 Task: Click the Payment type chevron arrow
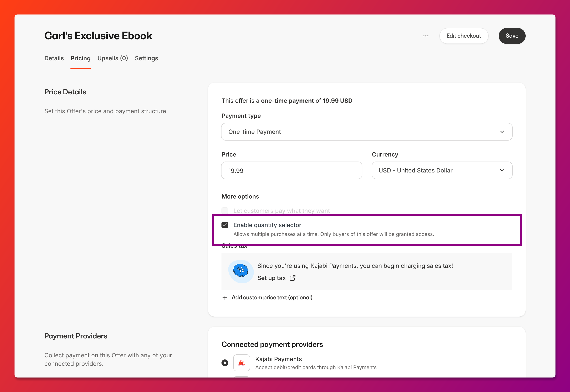tap(502, 132)
